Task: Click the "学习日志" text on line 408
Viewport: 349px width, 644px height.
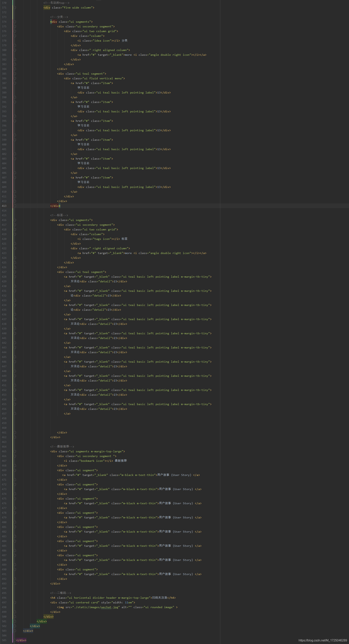Action: coord(83,182)
